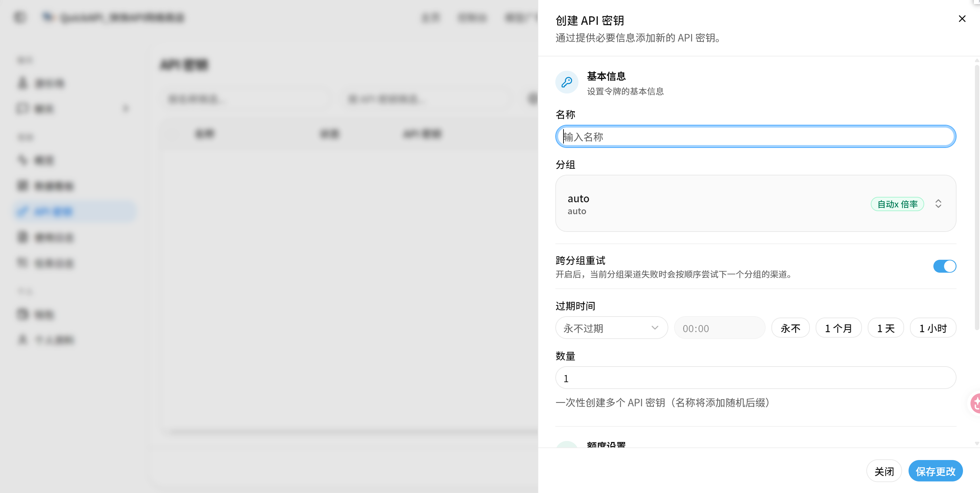Click the pink floating assistant icon
This screenshot has width=980, height=493.
click(x=975, y=403)
